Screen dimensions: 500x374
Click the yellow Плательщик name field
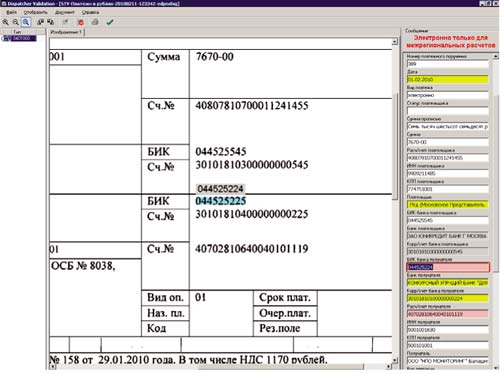[447, 205]
